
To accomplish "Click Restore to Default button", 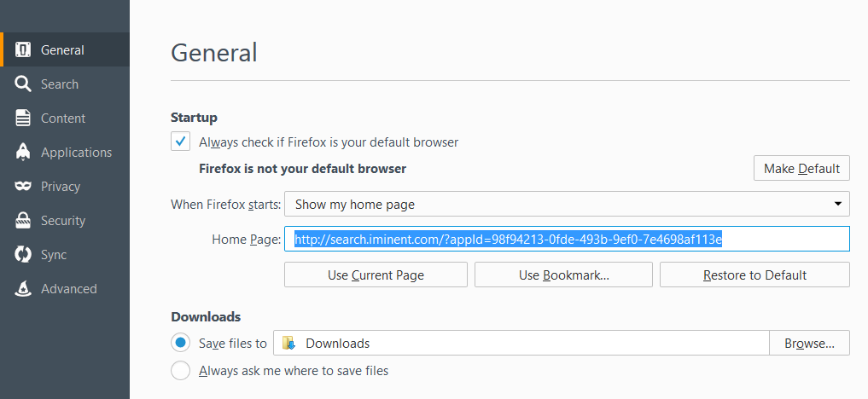I will point(754,275).
